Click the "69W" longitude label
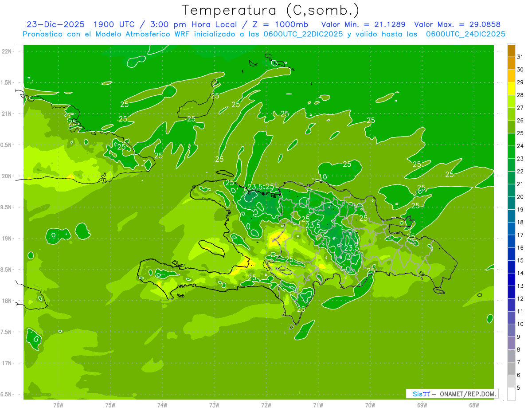The width and height of the screenshot is (532, 411). point(422,405)
